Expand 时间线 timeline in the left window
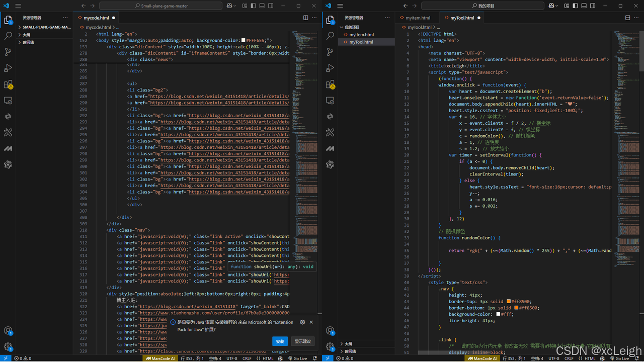Viewport: 644px width, 362px height. tap(45, 42)
